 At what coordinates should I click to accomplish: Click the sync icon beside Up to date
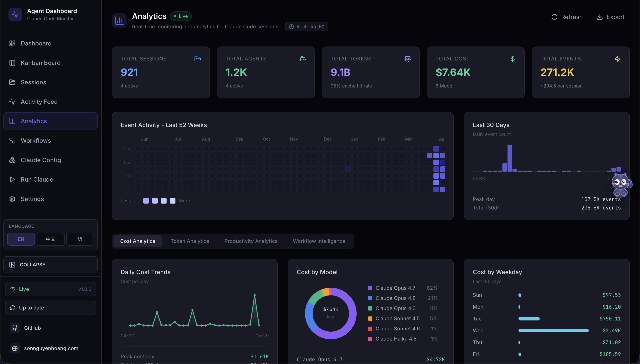tap(13, 308)
